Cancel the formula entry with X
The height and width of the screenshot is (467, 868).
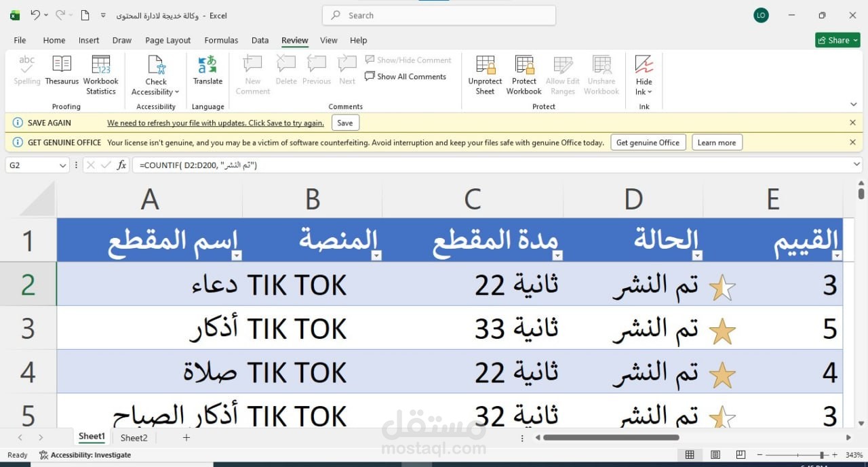coord(90,165)
